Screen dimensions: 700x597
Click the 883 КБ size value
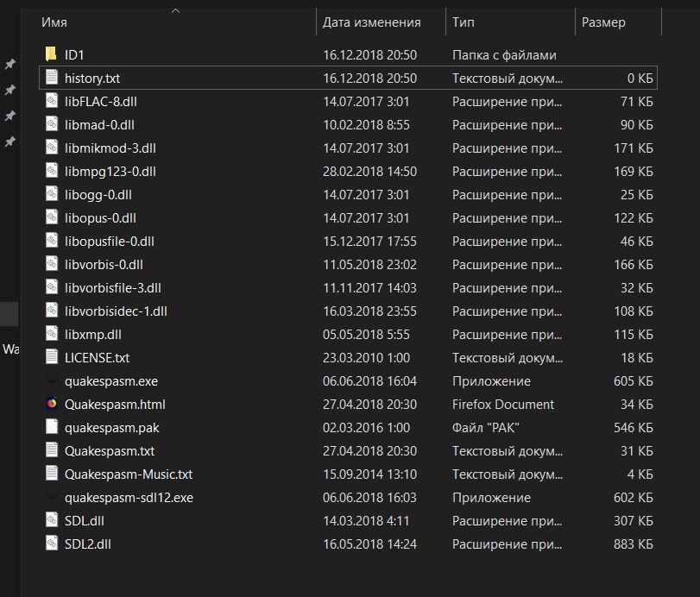[x=633, y=544]
